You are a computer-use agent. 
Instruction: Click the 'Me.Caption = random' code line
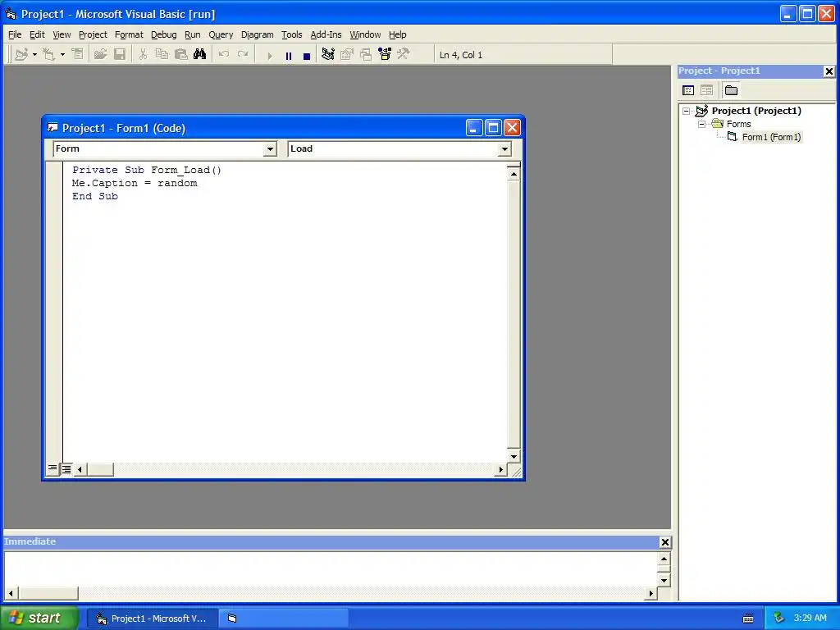pos(135,183)
